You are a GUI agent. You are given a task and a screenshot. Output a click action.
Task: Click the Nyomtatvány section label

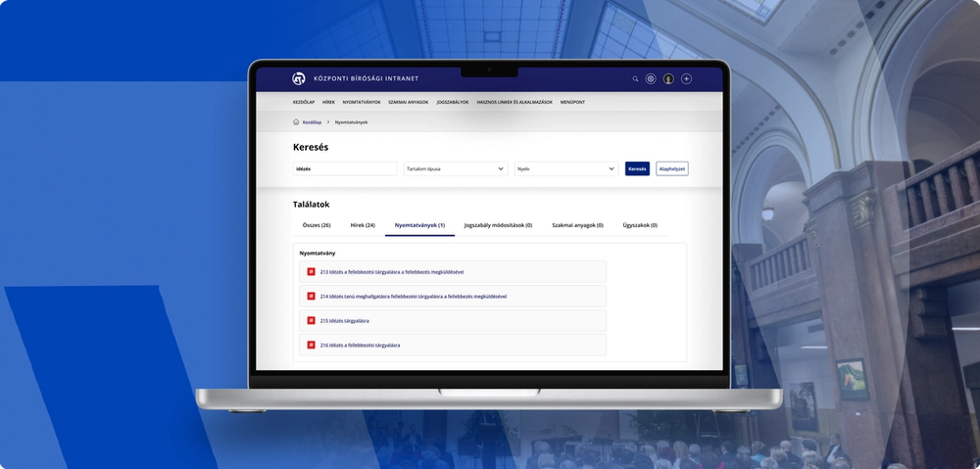pyautogui.click(x=318, y=253)
